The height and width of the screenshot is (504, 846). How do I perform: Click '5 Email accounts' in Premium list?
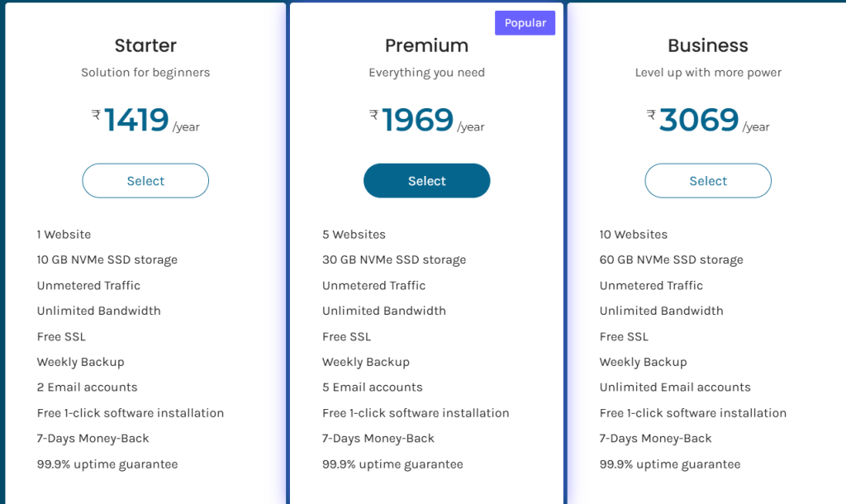coord(372,388)
